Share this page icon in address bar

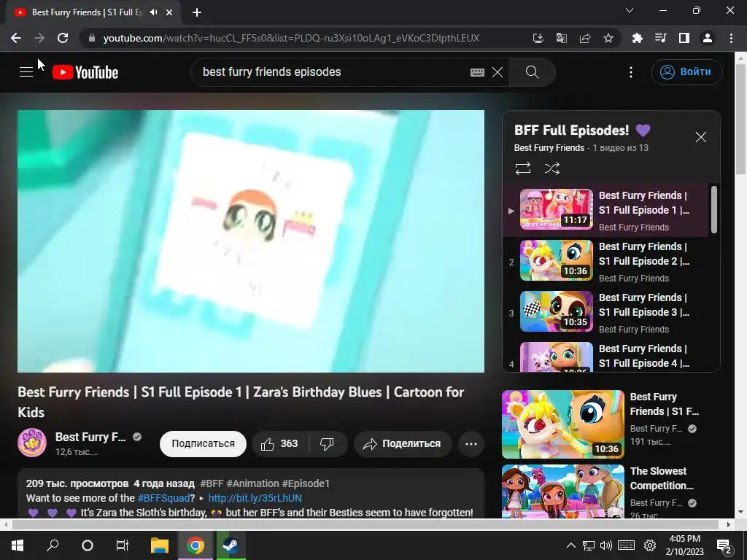584,38
